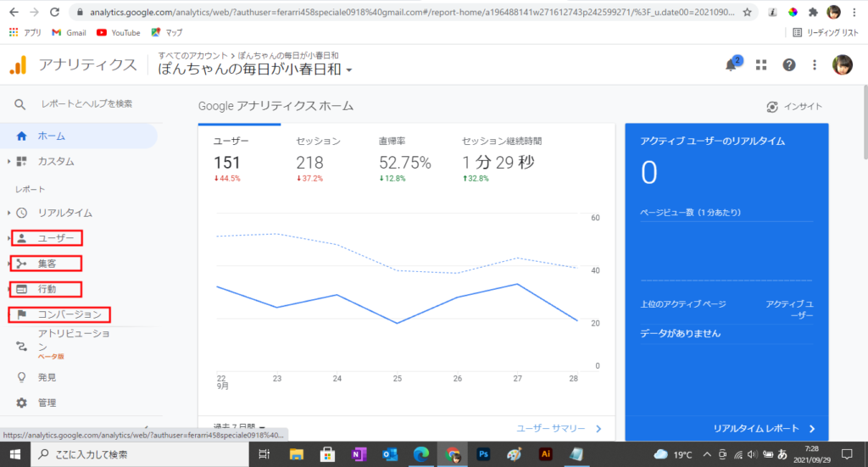The image size is (868, 467).
Task: Open the 発見 menu item
Action: pyautogui.click(x=47, y=377)
